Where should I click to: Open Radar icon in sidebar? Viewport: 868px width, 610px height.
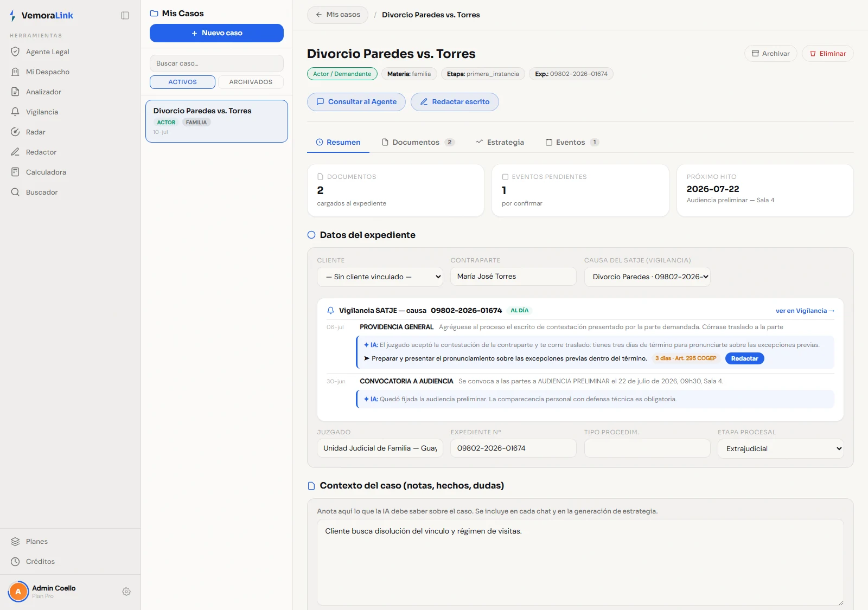(x=15, y=132)
